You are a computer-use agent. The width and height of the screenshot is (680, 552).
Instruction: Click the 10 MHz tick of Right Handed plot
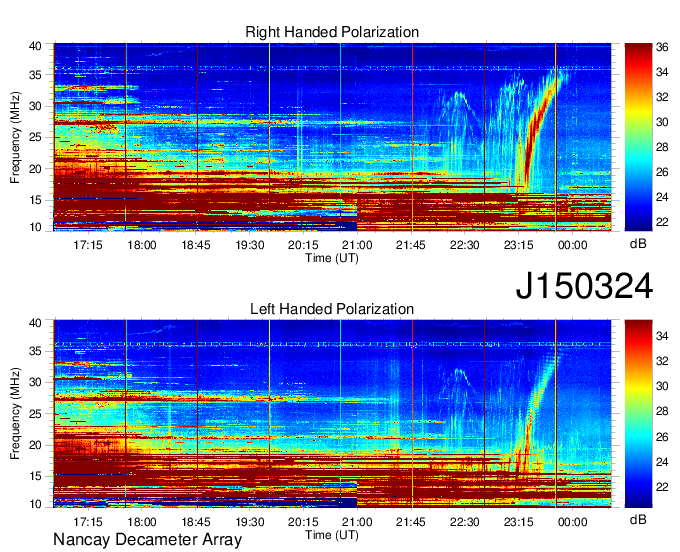pyautogui.click(x=35, y=227)
